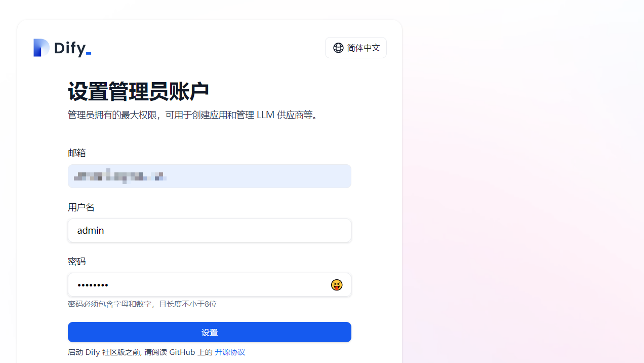Toggle password visibility with the emoji icon

[337, 285]
